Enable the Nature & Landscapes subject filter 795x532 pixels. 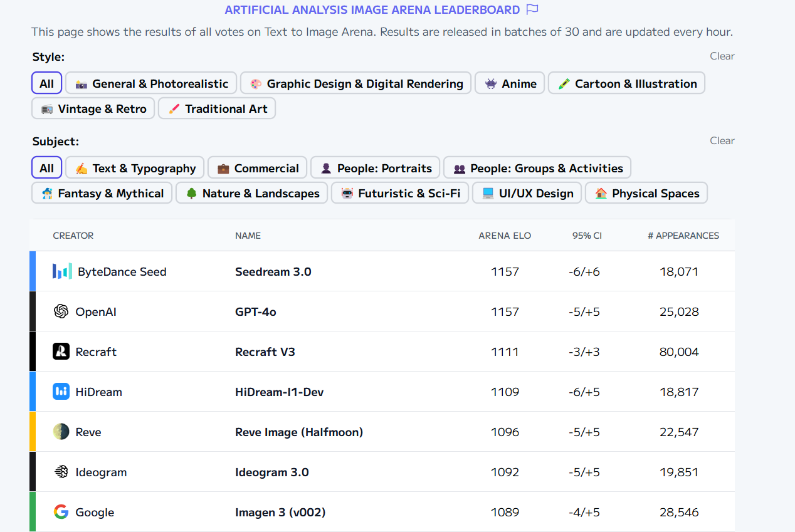[x=251, y=193]
